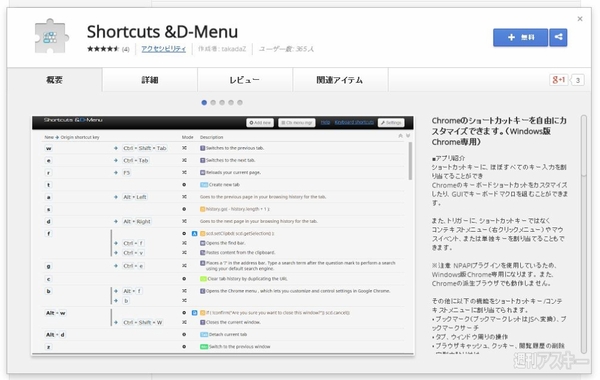Click the shortcut list scrollbar in screenshot
The width and height of the screenshot is (600, 380).
[410, 161]
